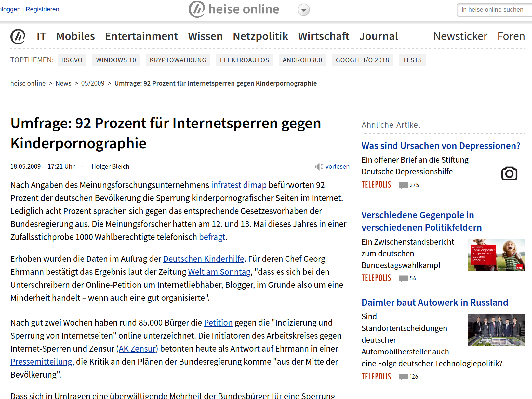Follow the infratest dimap link
The height and width of the screenshot is (399, 532).
coord(239,185)
